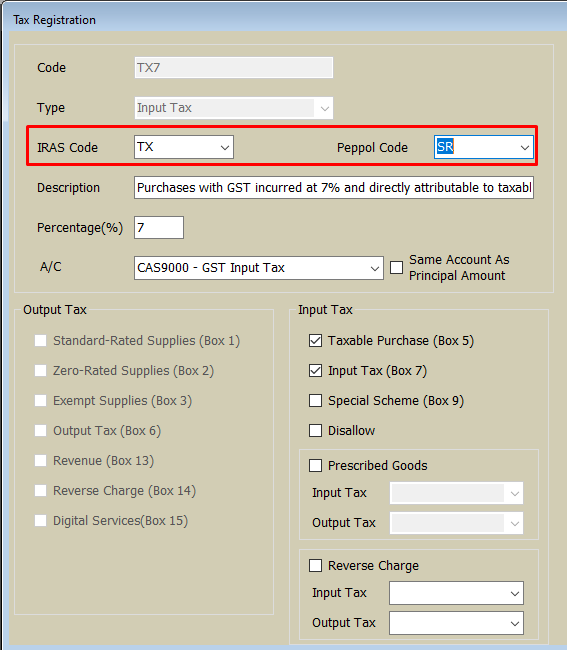Enable Same Account As Principal Amount
This screenshot has width=567, height=650.
pyautogui.click(x=397, y=267)
